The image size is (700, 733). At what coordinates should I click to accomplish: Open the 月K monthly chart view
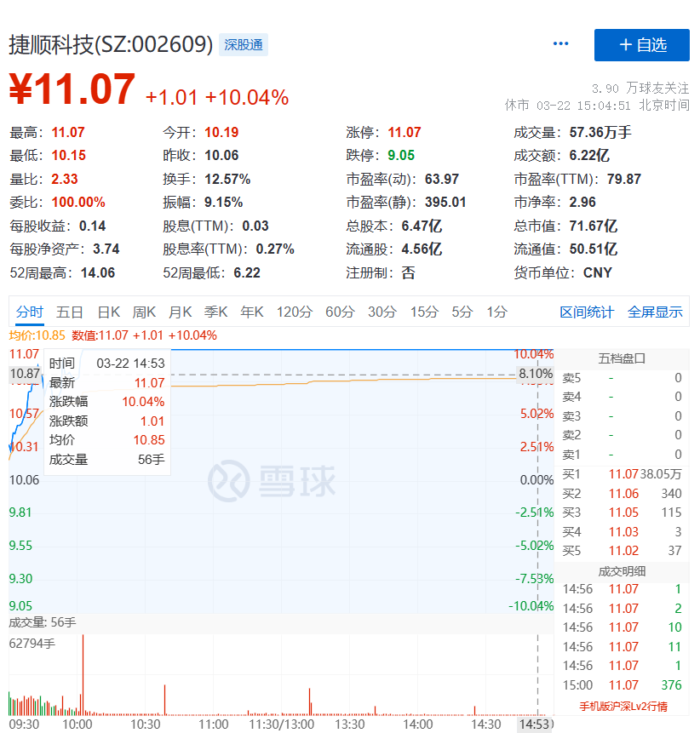click(180, 312)
